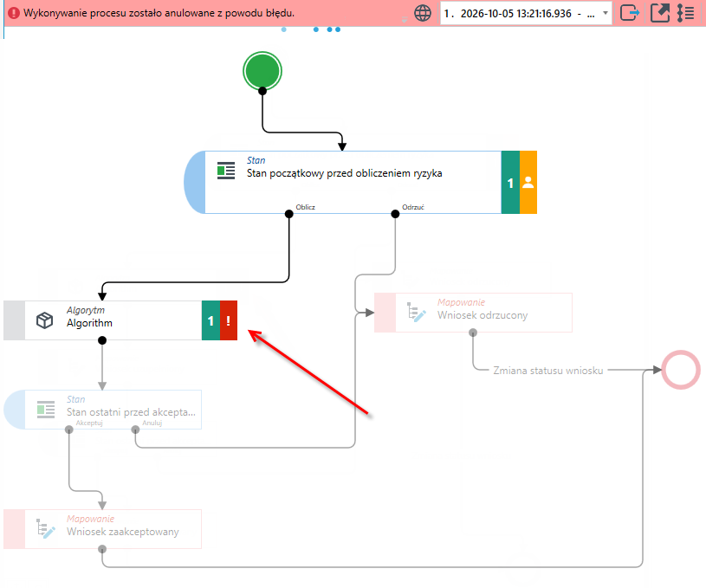Select the Wniosek zaakceptowany mapping node

(x=102, y=529)
